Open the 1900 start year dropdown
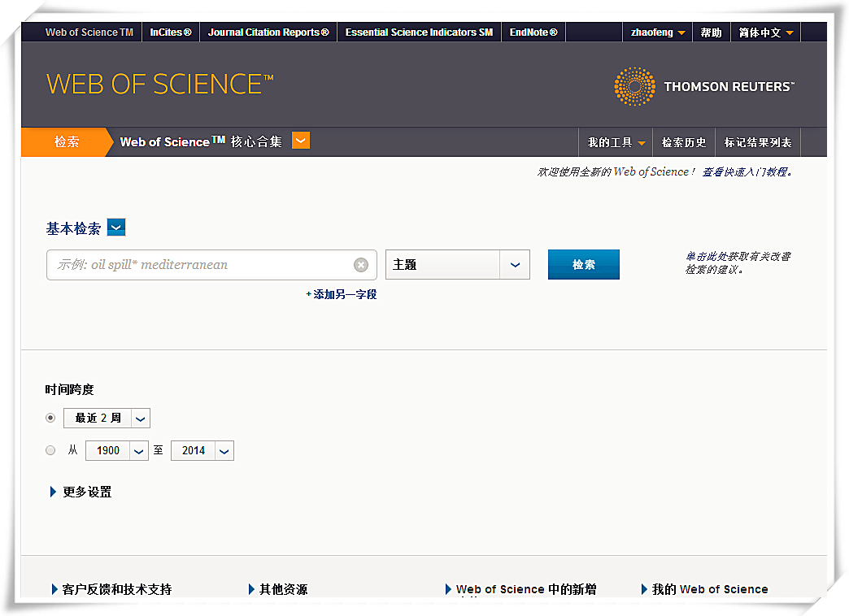 click(x=117, y=450)
